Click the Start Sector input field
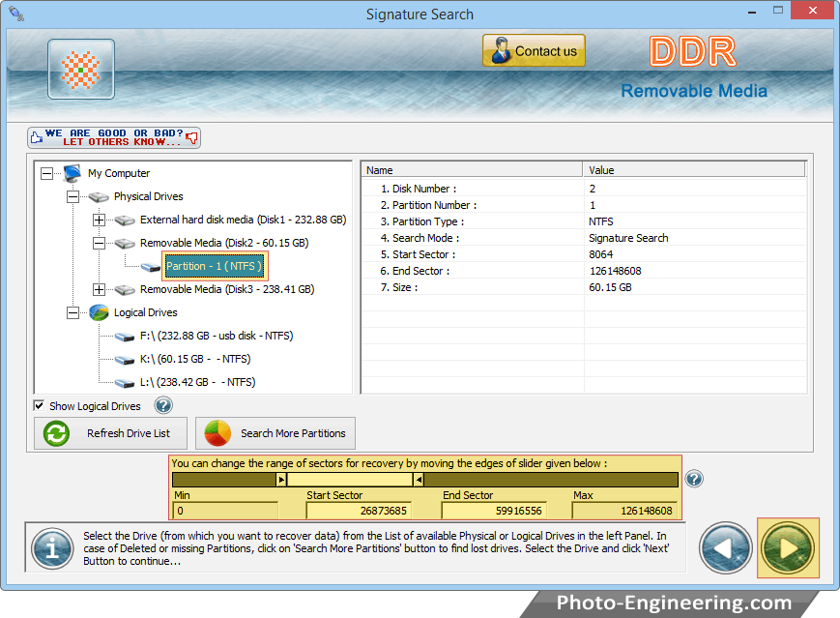 coord(359,511)
